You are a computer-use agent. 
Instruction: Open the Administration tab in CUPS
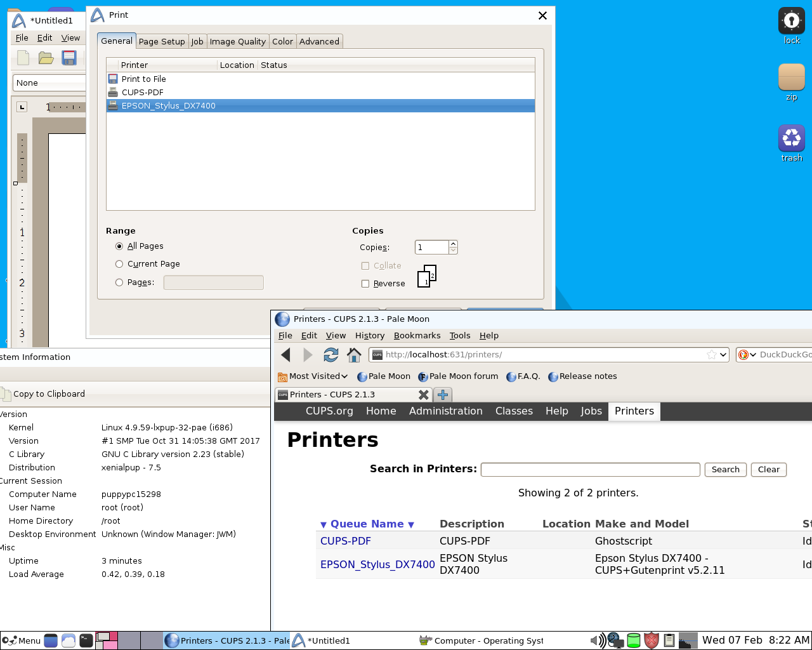tap(446, 411)
